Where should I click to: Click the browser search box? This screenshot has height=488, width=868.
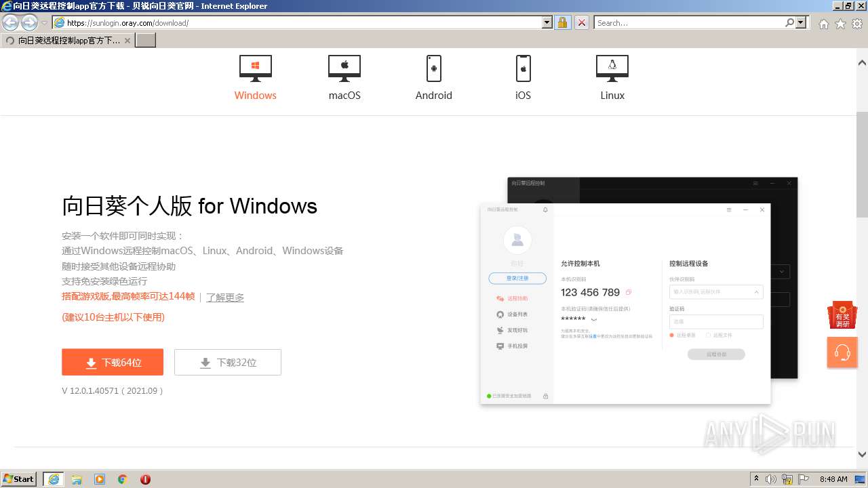coord(688,22)
